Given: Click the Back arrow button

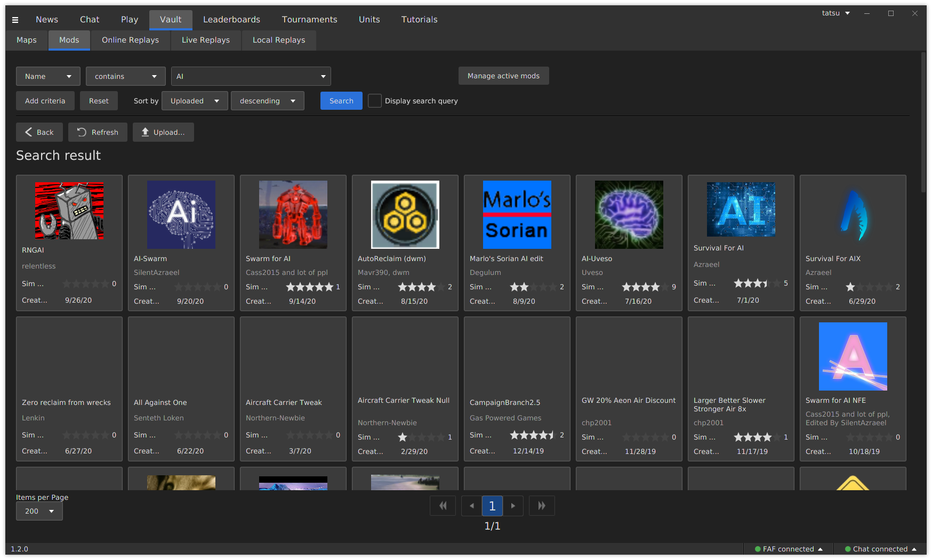Looking at the screenshot, I should 39,132.
